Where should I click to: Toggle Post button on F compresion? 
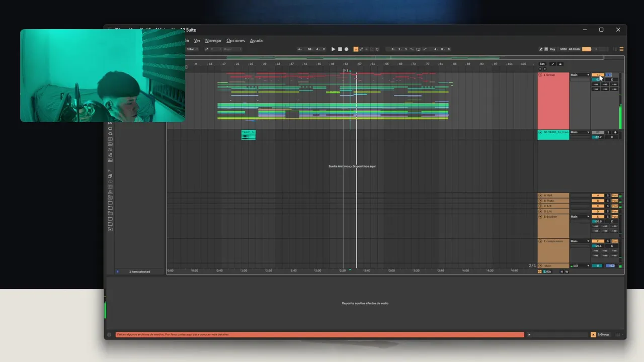pos(615,241)
